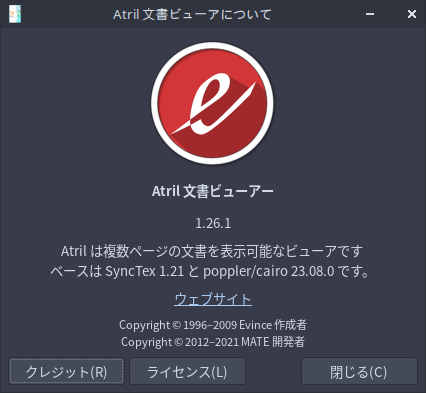
Task: Click the 閉じる(C) button
Action: (x=359, y=371)
